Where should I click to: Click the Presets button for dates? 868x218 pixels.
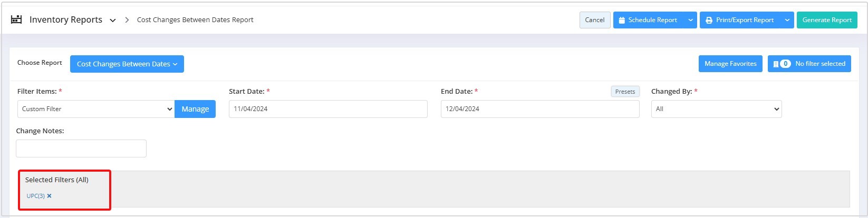tap(625, 92)
